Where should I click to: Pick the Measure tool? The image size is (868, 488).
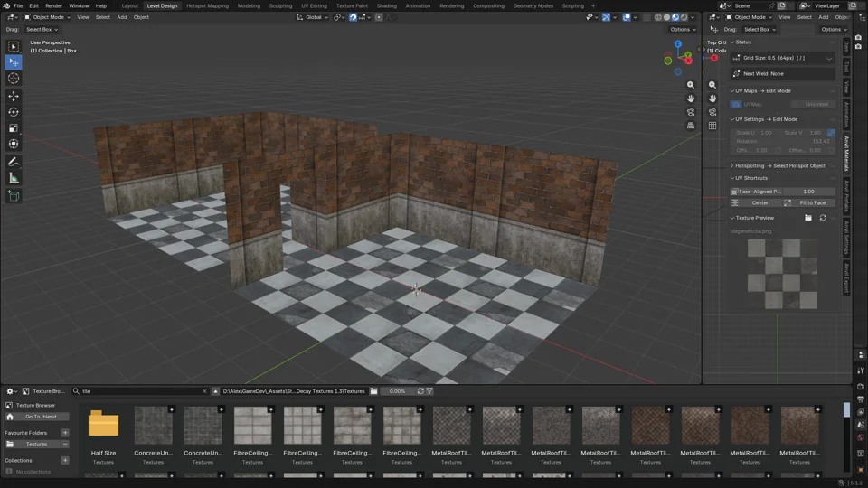tap(14, 178)
